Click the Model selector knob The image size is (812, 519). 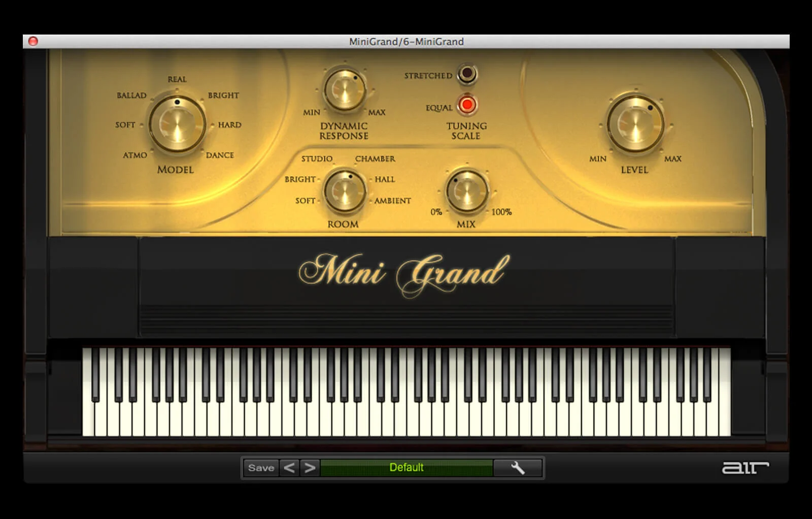177,124
